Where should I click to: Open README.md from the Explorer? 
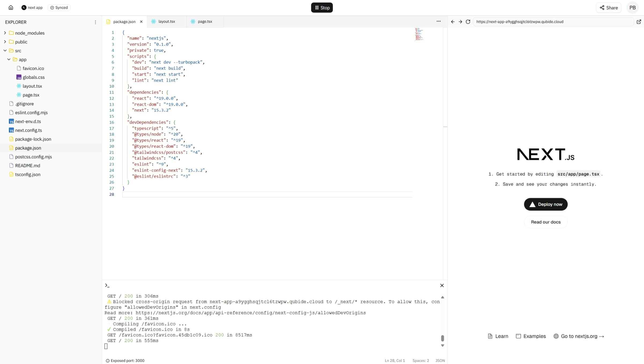(27, 166)
